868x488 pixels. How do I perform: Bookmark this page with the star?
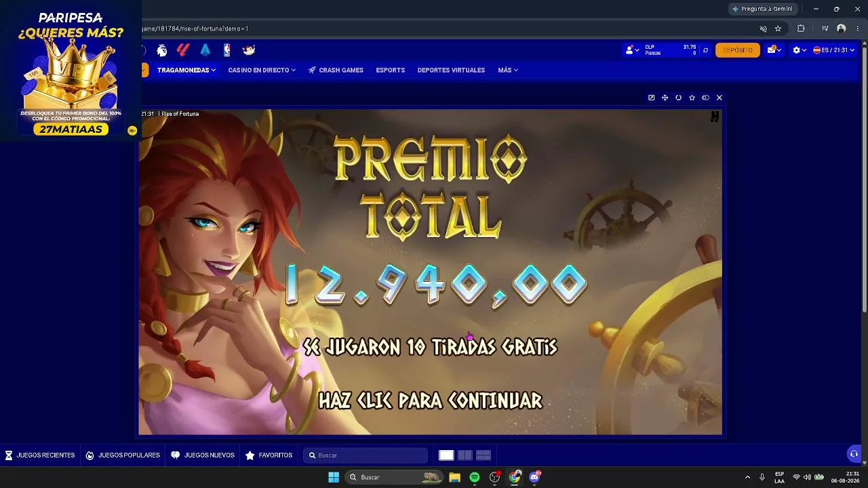(778, 28)
